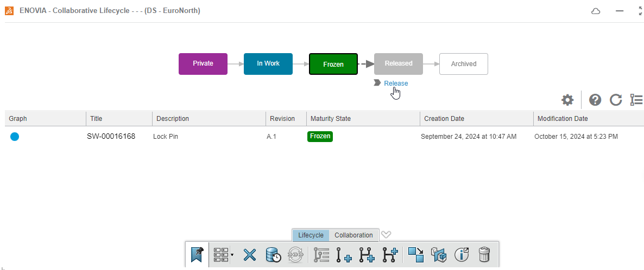
Task: Click the two squares with arrow icon
Action: click(x=416, y=254)
